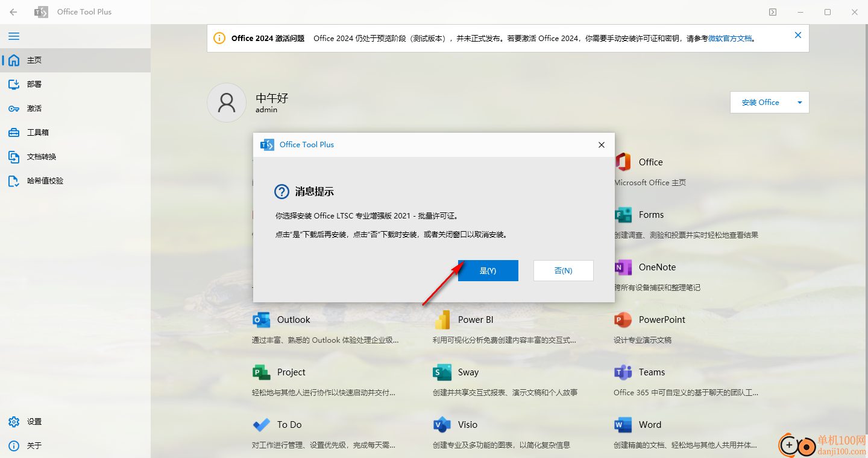The width and height of the screenshot is (868, 458).
Task: Launch the To Do app icon
Action: [x=262, y=425]
